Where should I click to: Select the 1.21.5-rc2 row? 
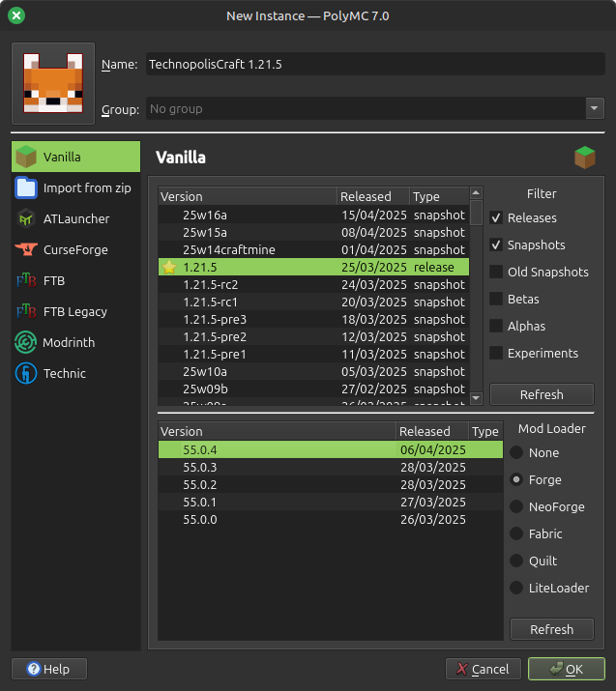pyautogui.click(x=313, y=284)
